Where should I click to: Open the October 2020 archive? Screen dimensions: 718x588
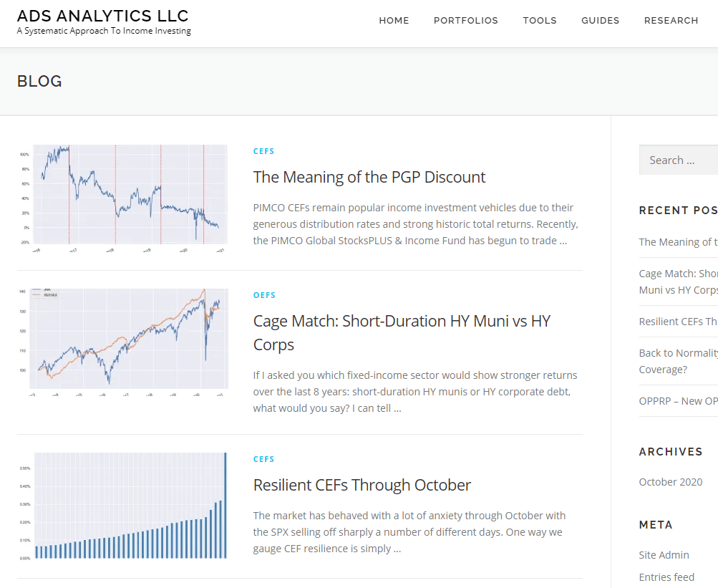[x=671, y=482]
